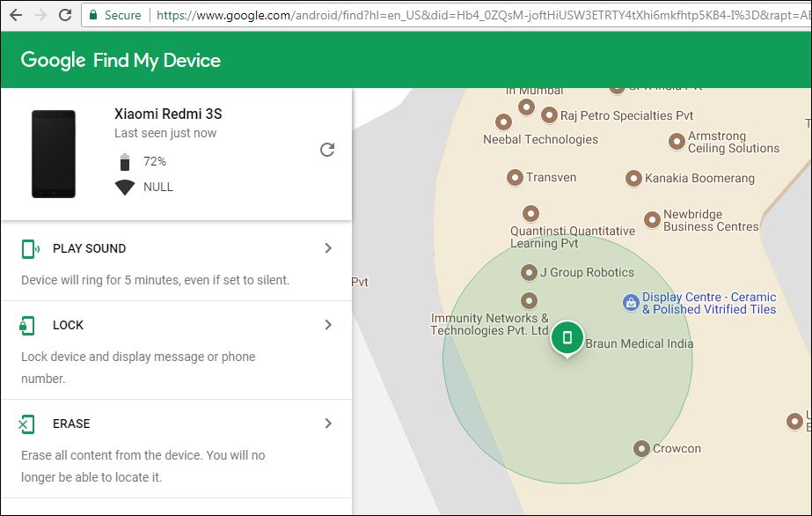Click the Braun Medical India label
The height and width of the screenshot is (516, 812).
pos(640,343)
